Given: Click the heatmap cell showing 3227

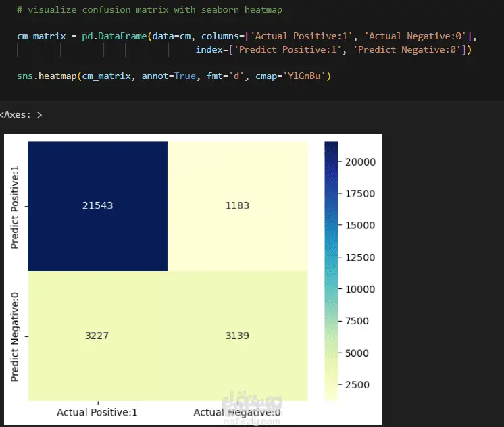Looking at the screenshot, I should [x=98, y=336].
